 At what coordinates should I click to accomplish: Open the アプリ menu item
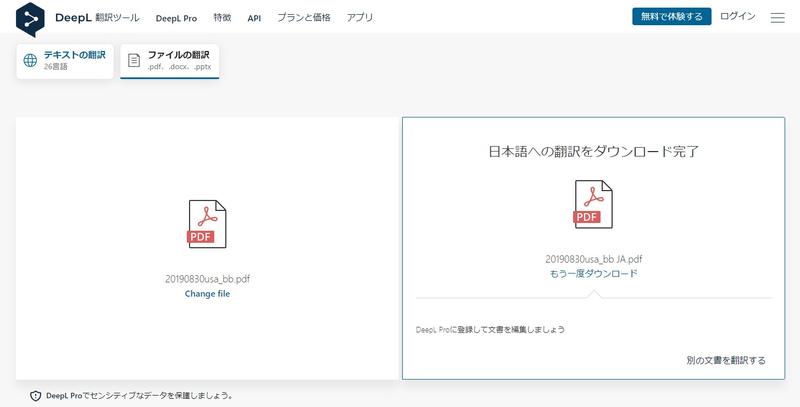pyautogui.click(x=360, y=17)
